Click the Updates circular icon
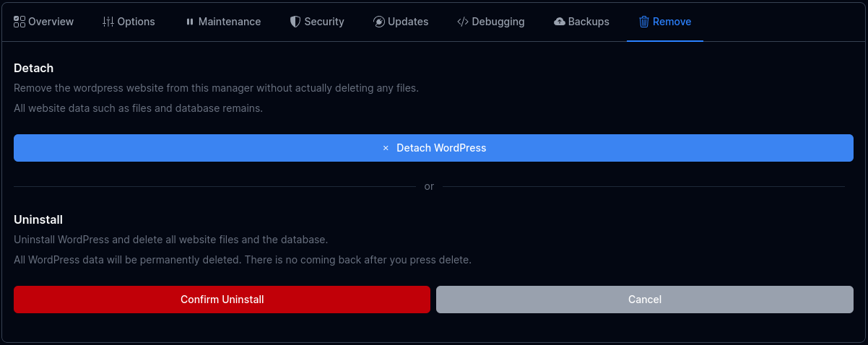This screenshot has height=345, width=868. click(x=379, y=22)
